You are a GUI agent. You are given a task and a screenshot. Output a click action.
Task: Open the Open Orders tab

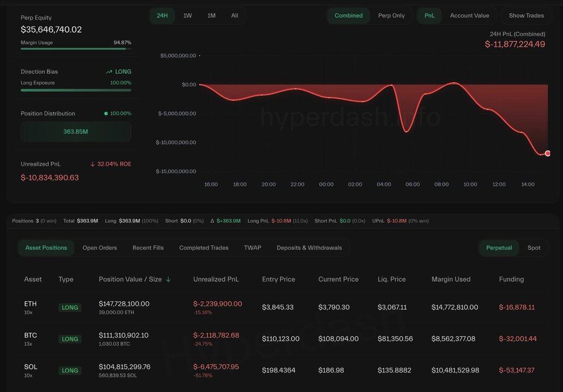100,248
